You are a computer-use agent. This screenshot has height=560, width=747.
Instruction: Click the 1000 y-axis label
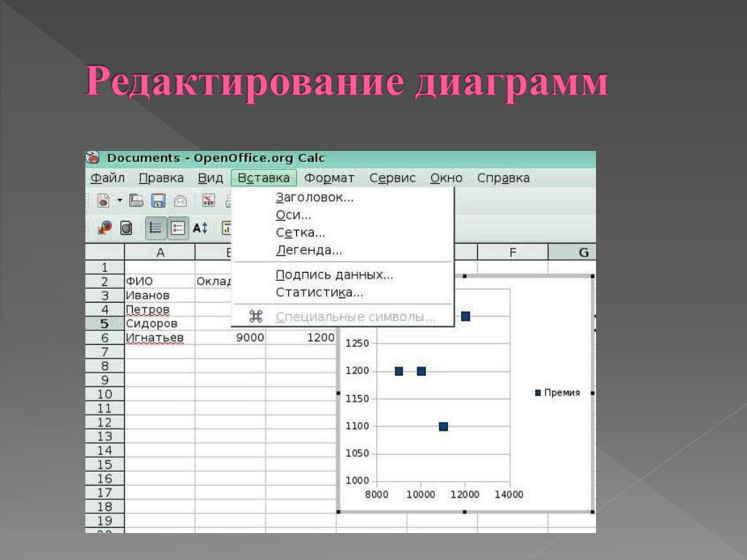[357, 481]
